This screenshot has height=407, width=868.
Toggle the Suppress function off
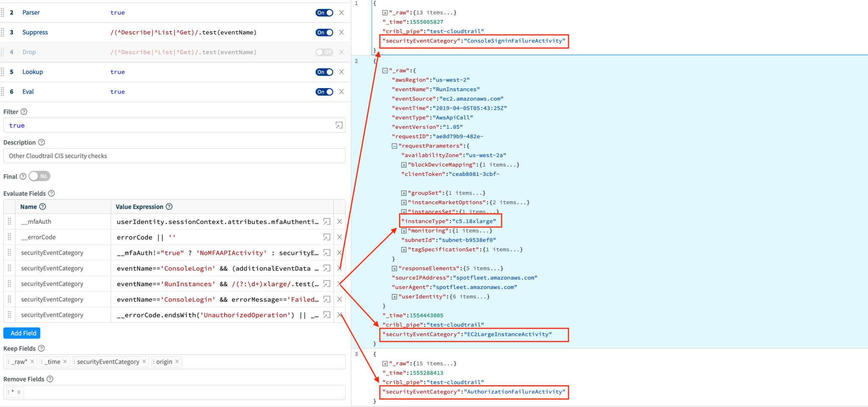click(324, 33)
